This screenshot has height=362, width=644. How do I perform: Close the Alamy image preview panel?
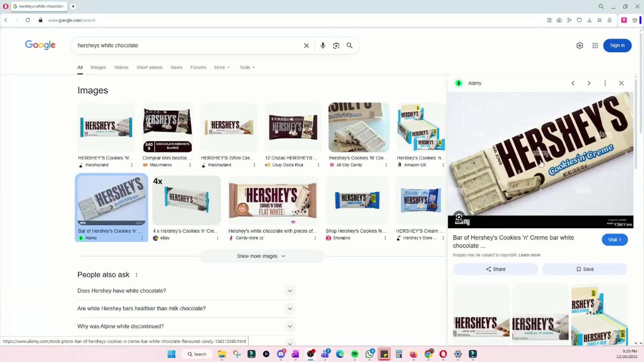click(621, 83)
